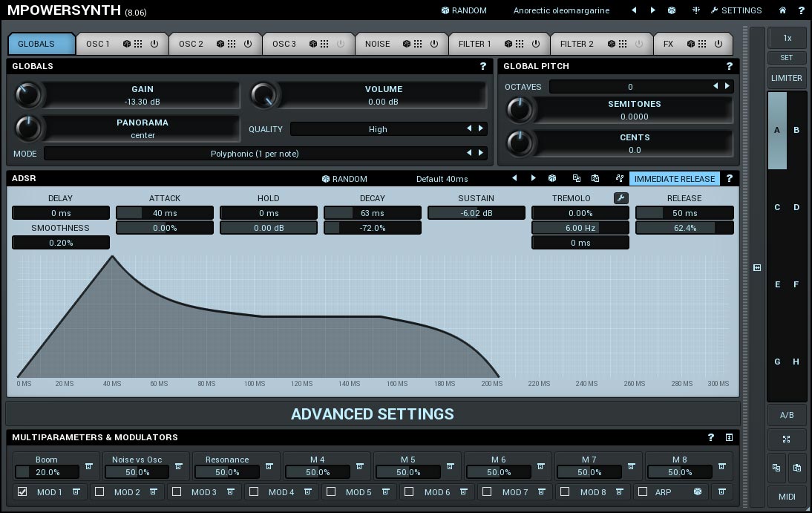Enable FILTER 2 power button
This screenshot has width=812, height=513.
tap(639, 44)
